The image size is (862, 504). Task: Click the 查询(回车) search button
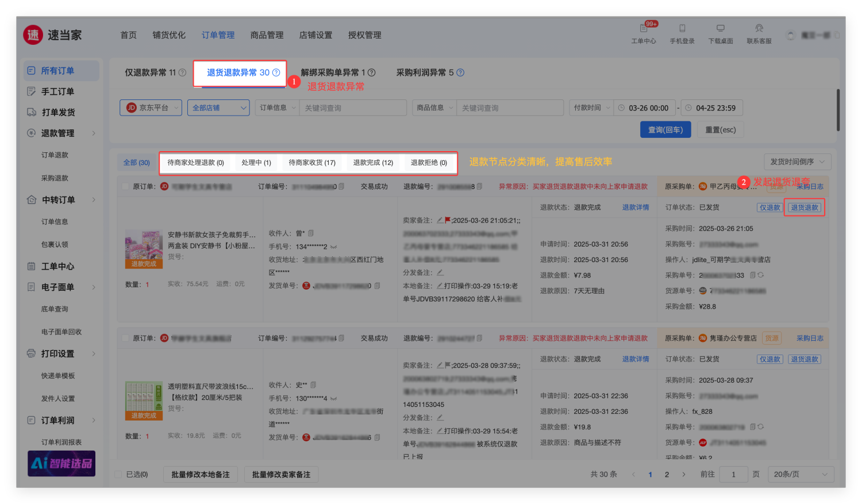point(665,130)
